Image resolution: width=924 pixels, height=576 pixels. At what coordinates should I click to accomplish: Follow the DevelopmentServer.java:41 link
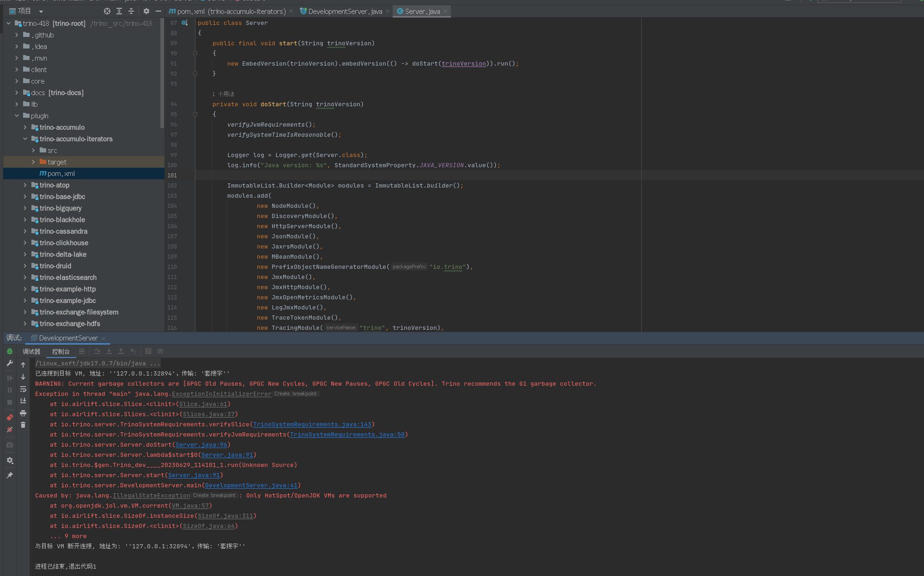tap(251, 485)
